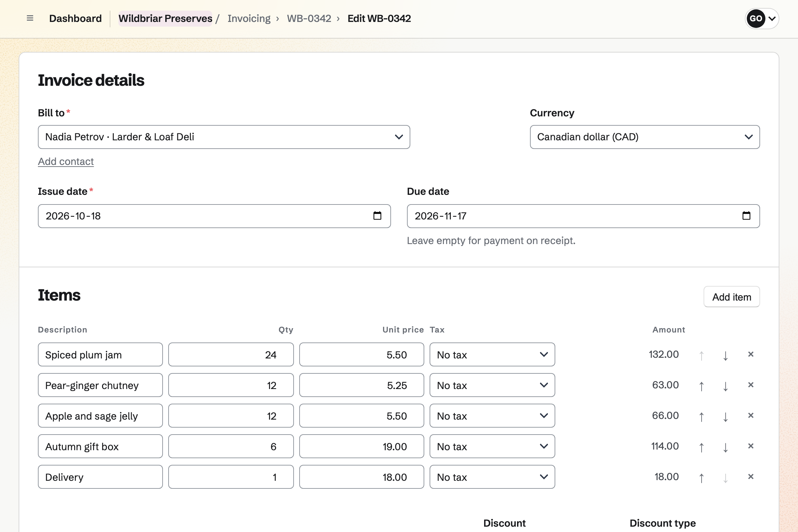This screenshot has width=798, height=532.
Task: Remove the Spiced plum jam row
Action: point(750,354)
